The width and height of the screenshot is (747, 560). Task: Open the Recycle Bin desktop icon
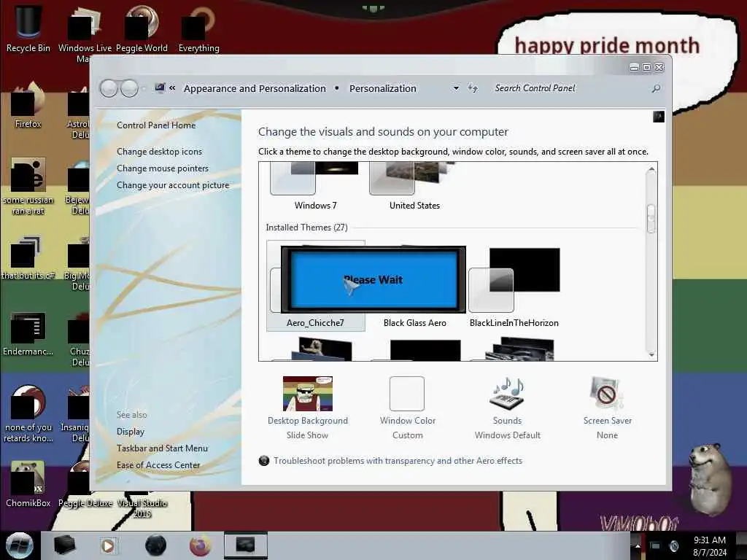pyautogui.click(x=28, y=27)
